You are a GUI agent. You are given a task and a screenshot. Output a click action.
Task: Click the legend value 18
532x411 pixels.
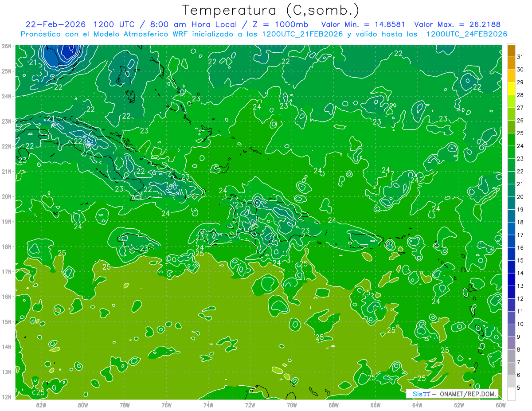520,222
